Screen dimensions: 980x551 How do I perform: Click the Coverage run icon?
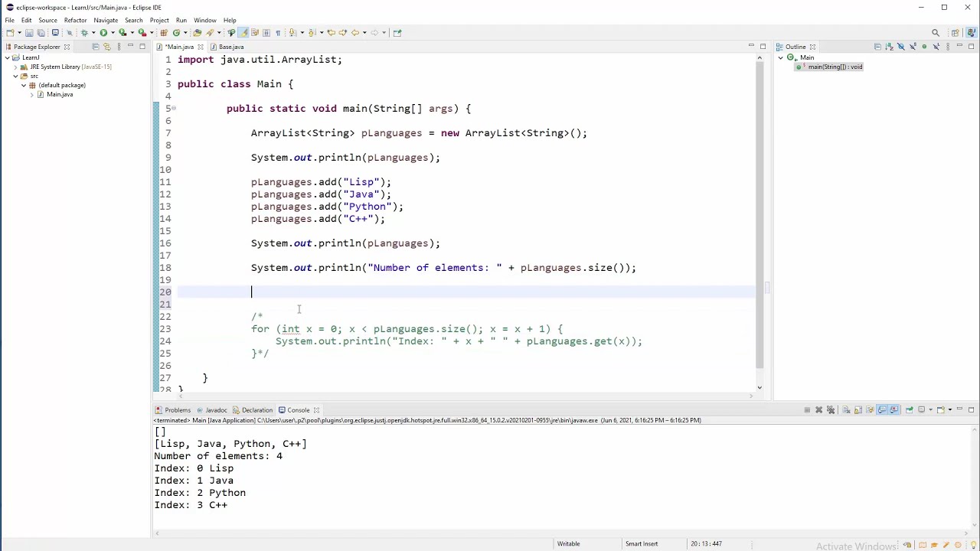point(122,32)
